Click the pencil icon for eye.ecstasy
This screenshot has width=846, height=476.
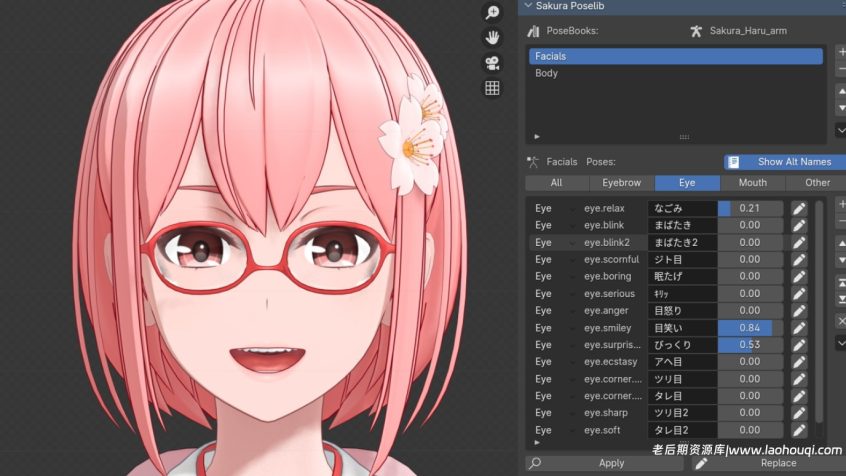[799, 362]
